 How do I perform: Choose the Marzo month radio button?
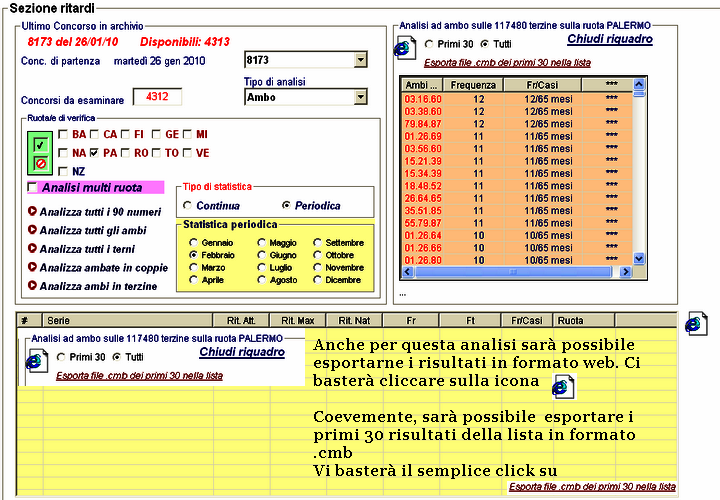tap(193, 268)
